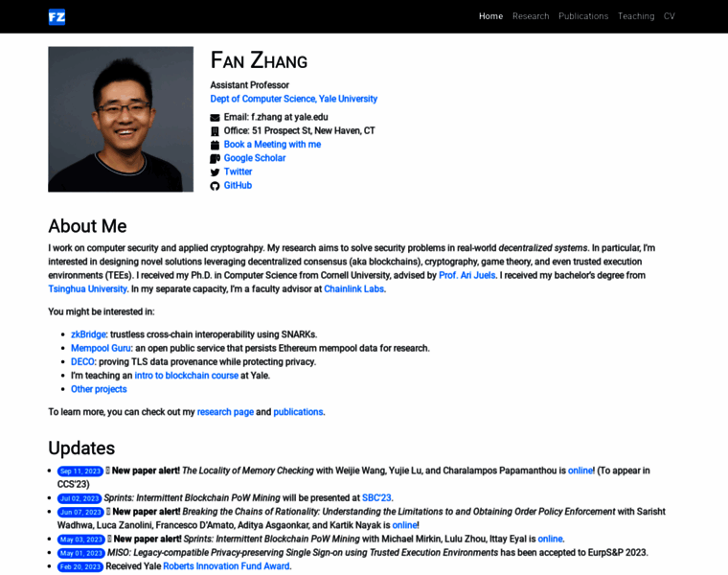Visit the Mempool Guru link
The height and width of the screenshot is (575, 728).
101,348
